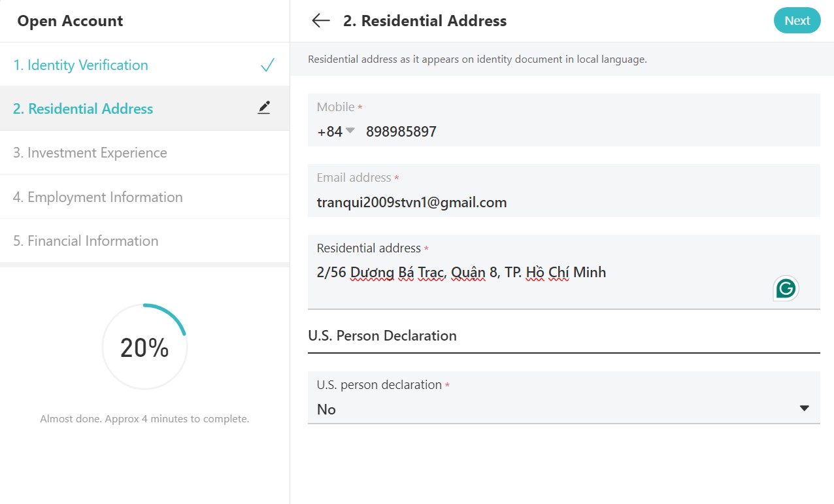Open step 4. Employment Information
Screen dimensions: 834x504
click(x=144, y=197)
